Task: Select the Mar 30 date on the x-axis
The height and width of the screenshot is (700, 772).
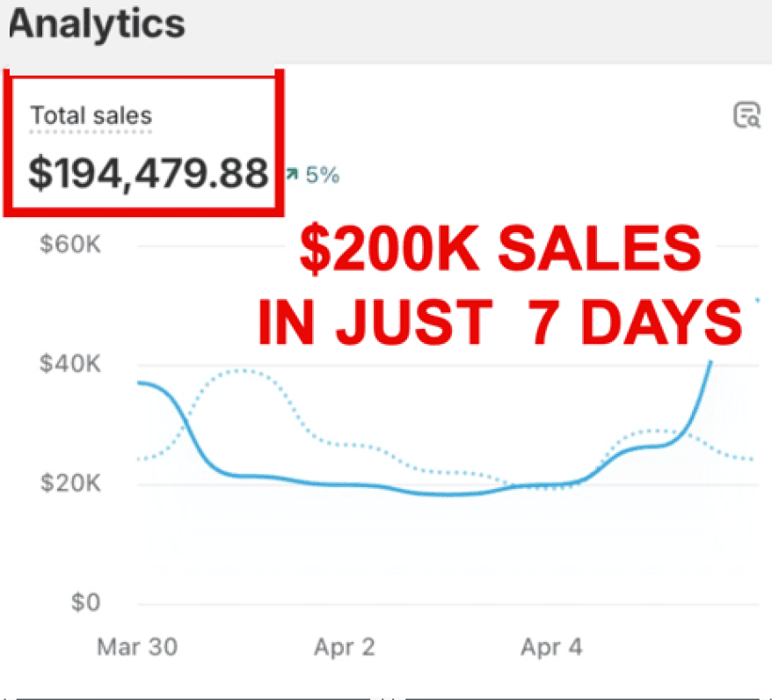Action: pyautogui.click(x=137, y=648)
